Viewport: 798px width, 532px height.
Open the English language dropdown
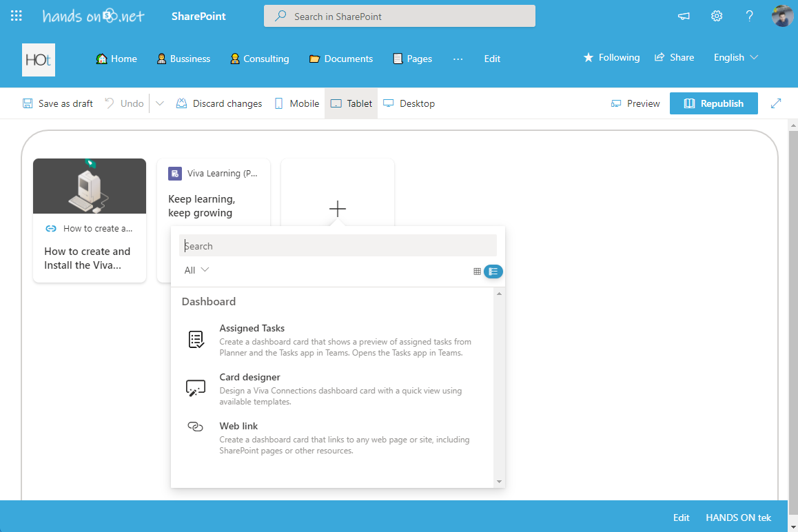[736, 58]
